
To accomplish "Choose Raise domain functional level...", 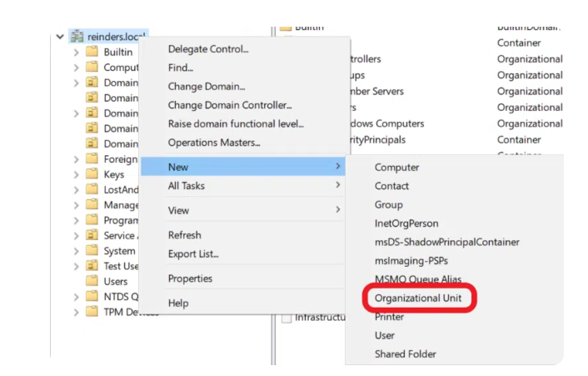I will click(236, 124).
